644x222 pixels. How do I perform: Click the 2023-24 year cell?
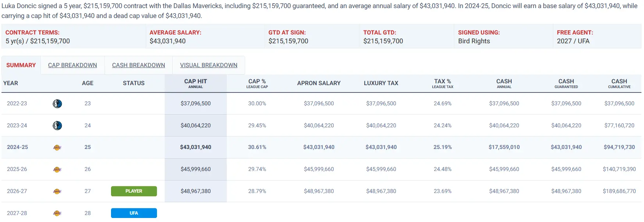(17, 125)
